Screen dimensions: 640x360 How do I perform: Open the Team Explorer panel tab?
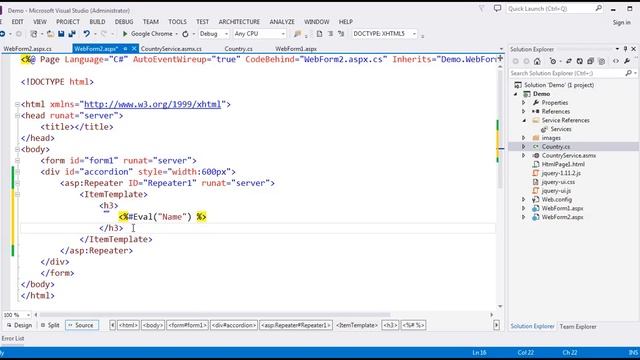click(x=578, y=327)
